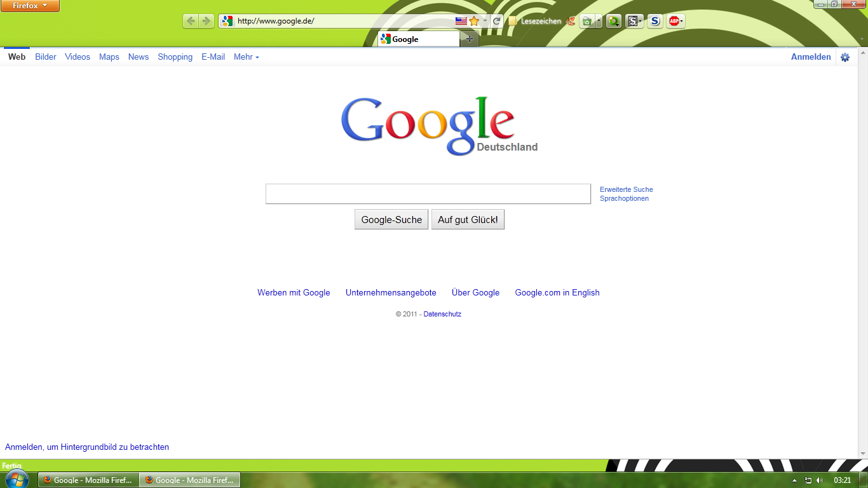The width and height of the screenshot is (868, 488).
Task: Open Maps from the Google navigation
Action: (x=109, y=57)
